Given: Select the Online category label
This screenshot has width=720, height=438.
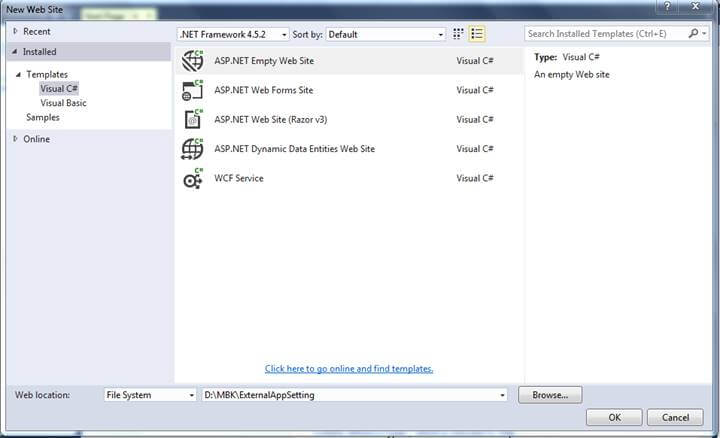Looking at the screenshot, I should (36, 139).
